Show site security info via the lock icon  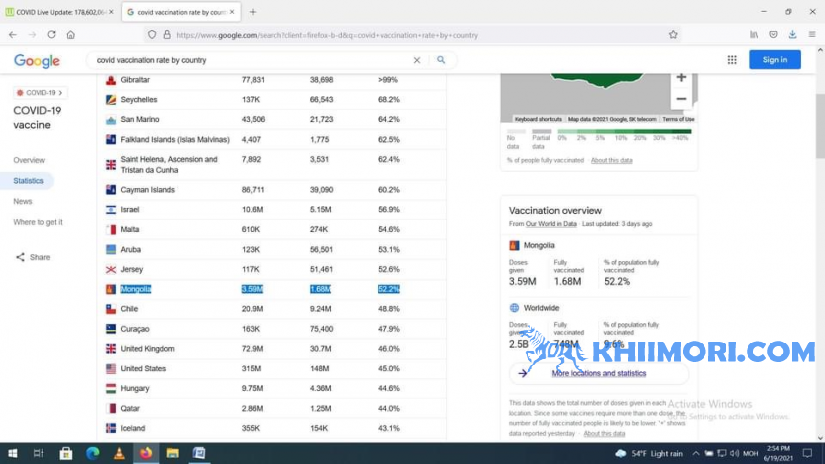167,35
